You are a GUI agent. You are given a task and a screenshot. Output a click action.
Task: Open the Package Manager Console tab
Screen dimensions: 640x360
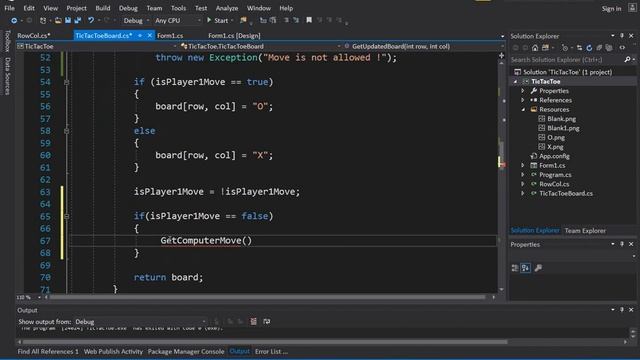click(186, 351)
